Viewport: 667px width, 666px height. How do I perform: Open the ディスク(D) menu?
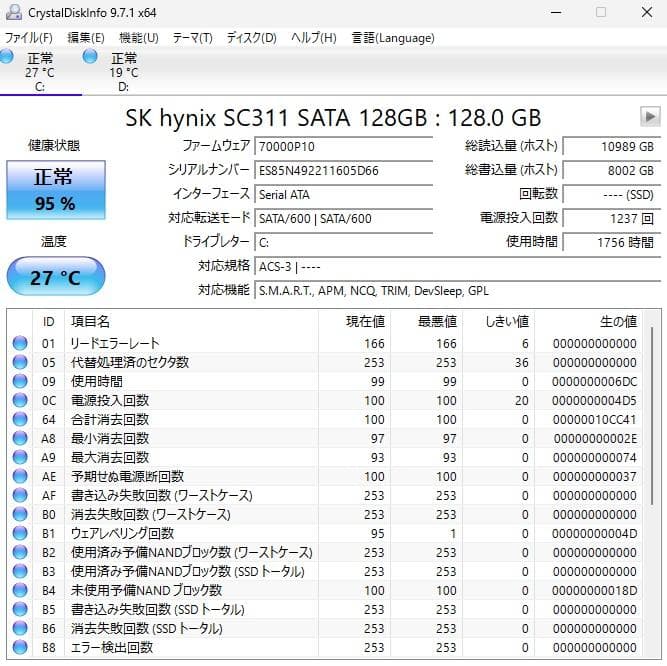pos(251,38)
